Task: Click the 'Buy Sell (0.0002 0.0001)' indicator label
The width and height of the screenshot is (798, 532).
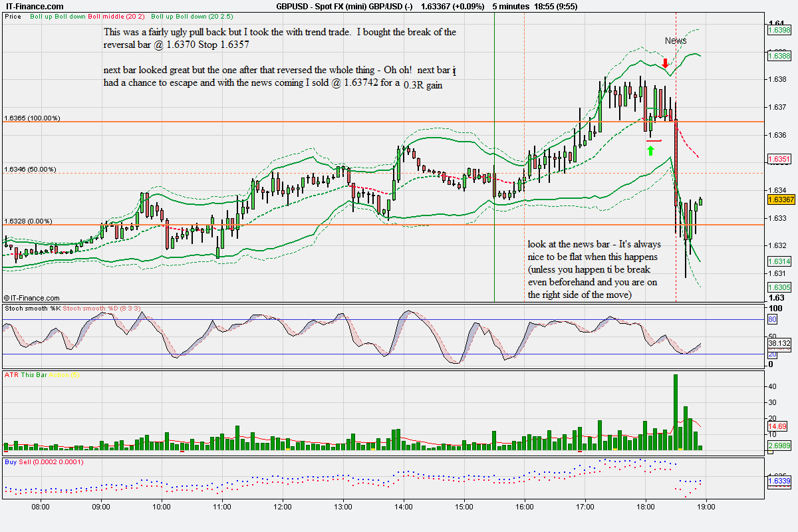Action: point(44,461)
